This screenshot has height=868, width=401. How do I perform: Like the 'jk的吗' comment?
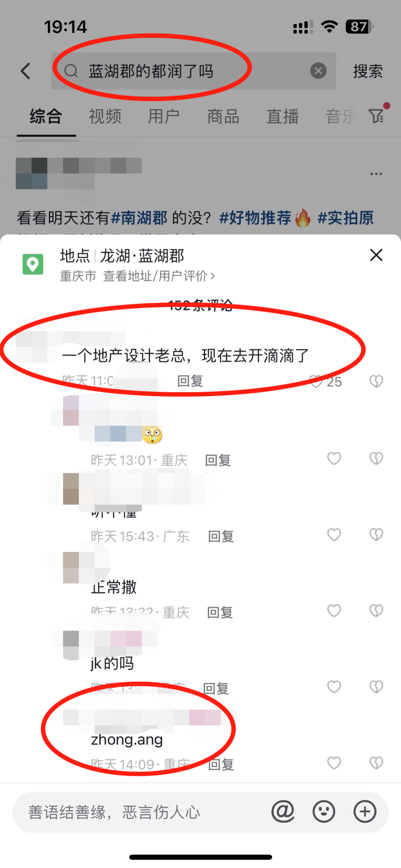coord(334,687)
